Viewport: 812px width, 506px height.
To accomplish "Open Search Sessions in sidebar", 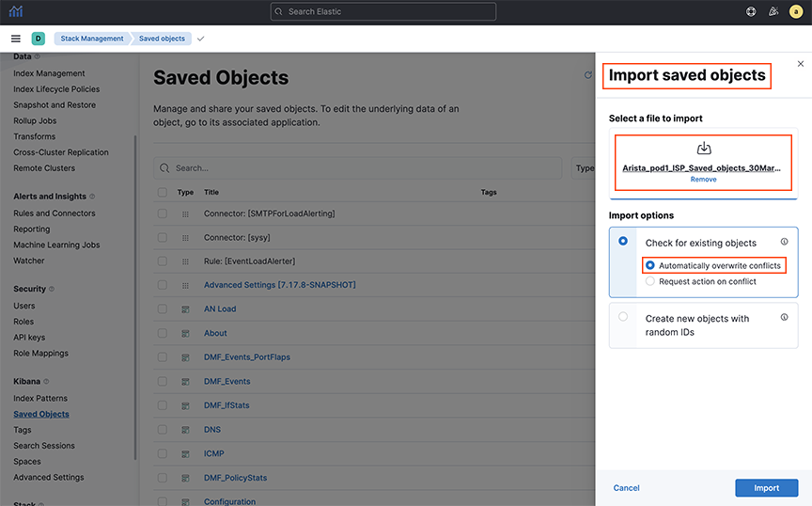I will tap(44, 446).
